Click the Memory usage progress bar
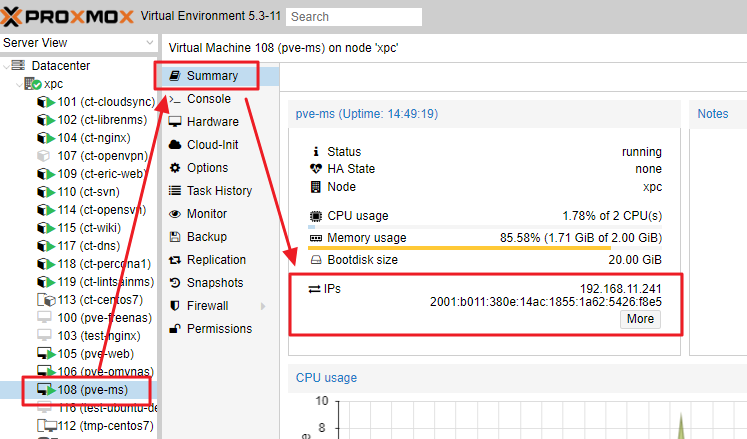 (485, 248)
